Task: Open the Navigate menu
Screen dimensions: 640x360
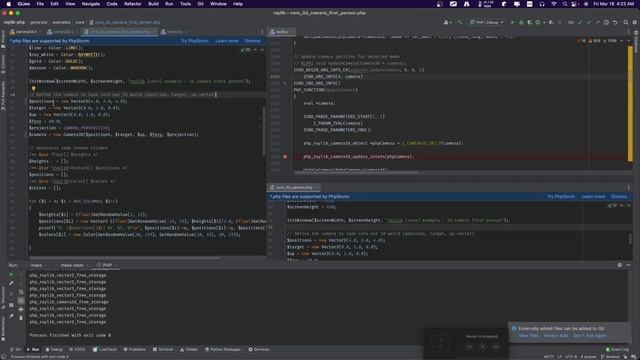Action: 91,4
